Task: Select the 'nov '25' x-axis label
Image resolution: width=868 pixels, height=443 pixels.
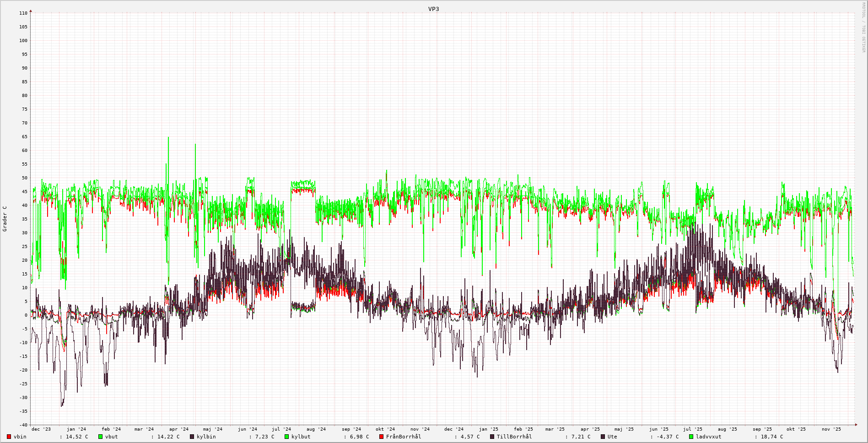Action: pos(831,429)
